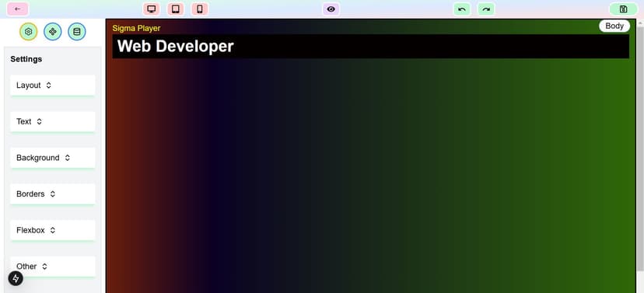The height and width of the screenshot is (293, 644).
Task: Go back using the arrow button
Action: [x=18, y=9]
